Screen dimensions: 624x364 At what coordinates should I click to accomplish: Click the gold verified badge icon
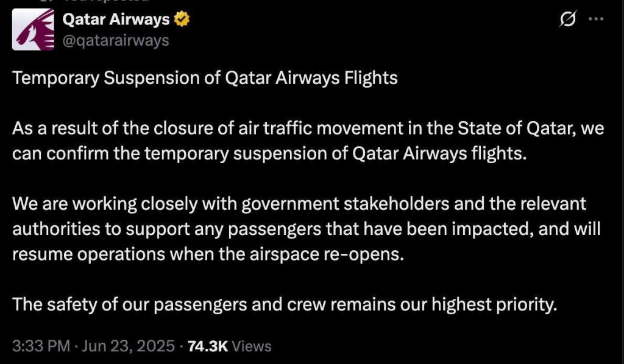(x=182, y=19)
